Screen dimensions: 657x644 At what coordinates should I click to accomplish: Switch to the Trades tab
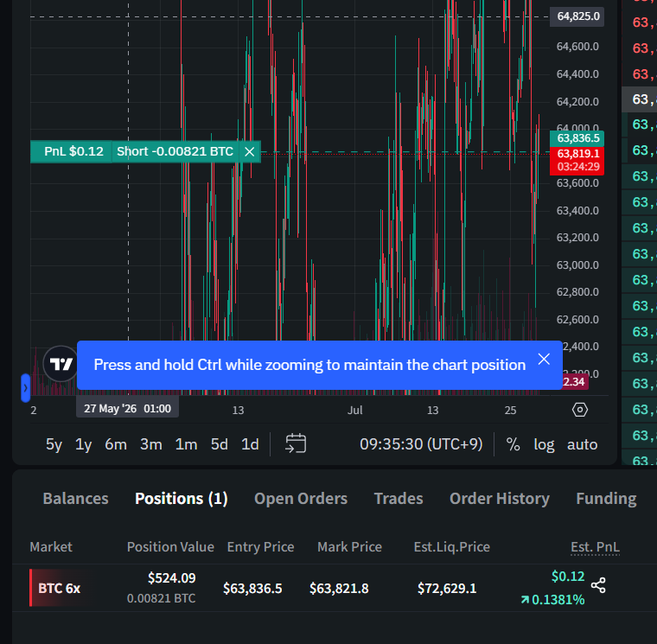point(399,499)
